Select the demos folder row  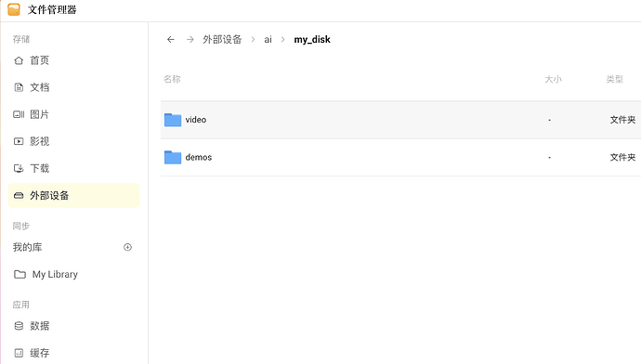click(400, 157)
